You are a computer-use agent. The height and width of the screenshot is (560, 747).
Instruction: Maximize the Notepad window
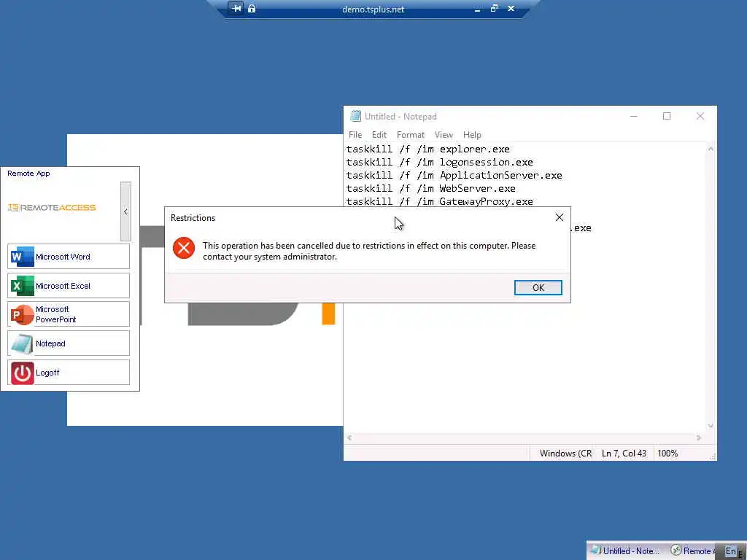click(x=667, y=116)
